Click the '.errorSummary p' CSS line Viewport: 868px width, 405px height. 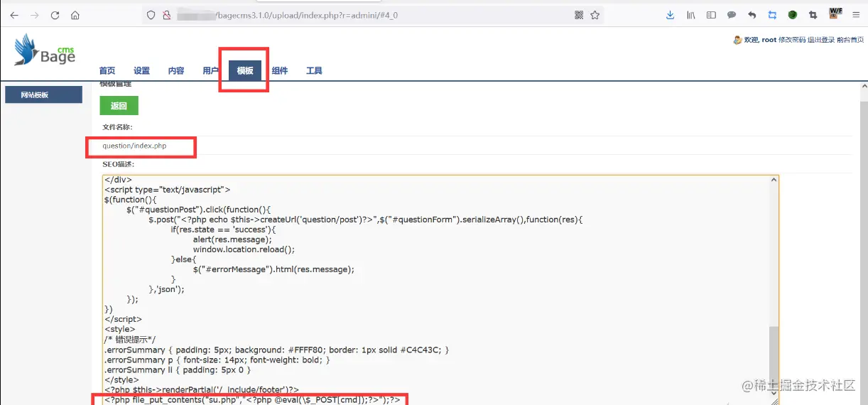217,360
